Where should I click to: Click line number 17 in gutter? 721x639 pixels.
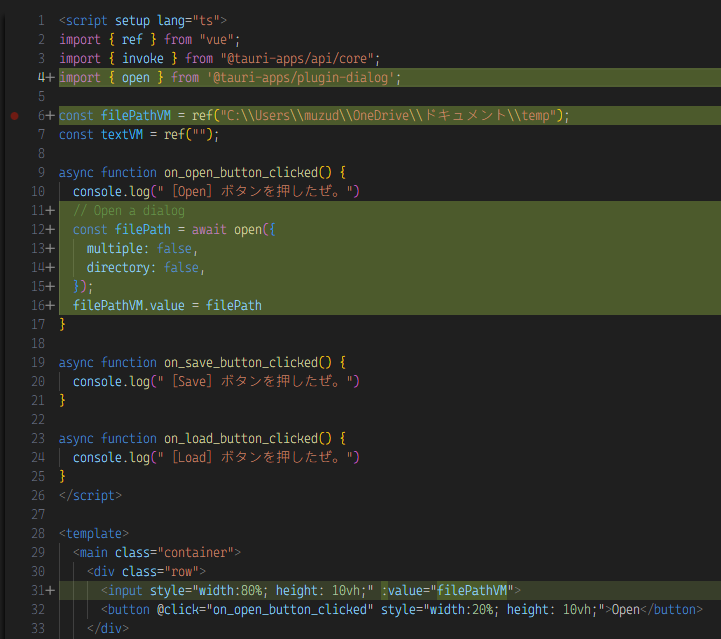coord(38,325)
